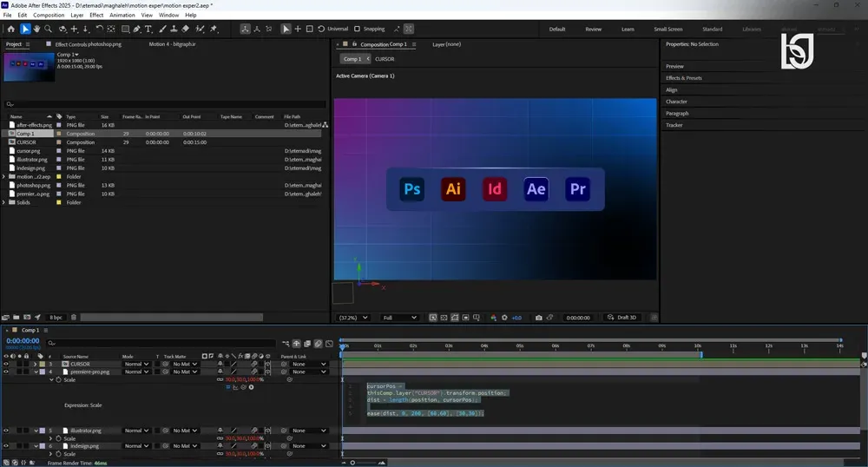Click the expression pick whip under Scale

coord(244,387)
